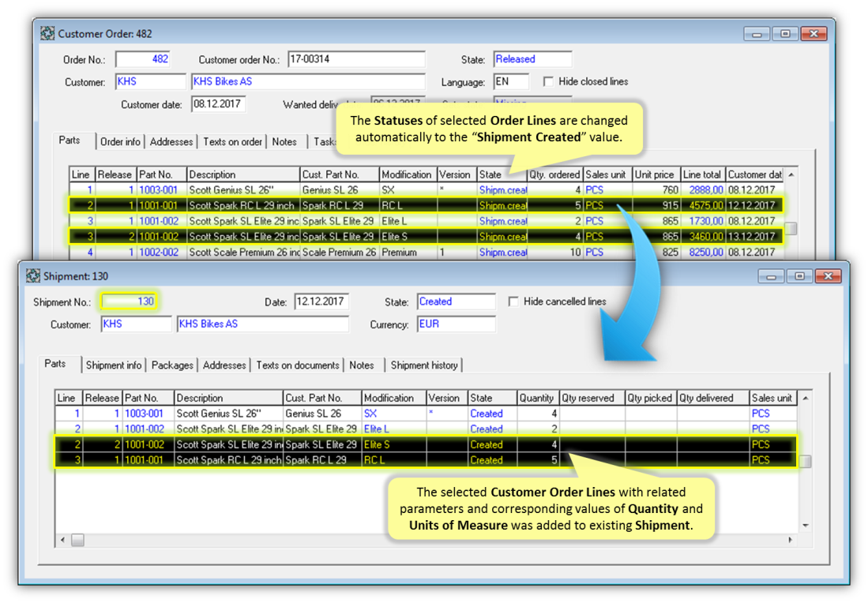Click Line total column header

(x=702, y=174)
